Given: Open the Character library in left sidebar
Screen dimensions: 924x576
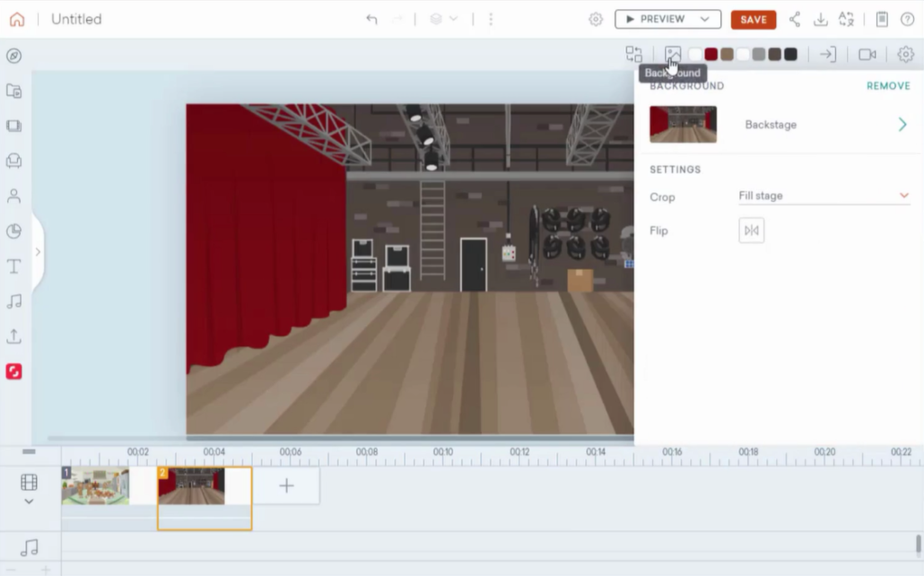Looking at the screenshot, I should click(x=14, y=196).
